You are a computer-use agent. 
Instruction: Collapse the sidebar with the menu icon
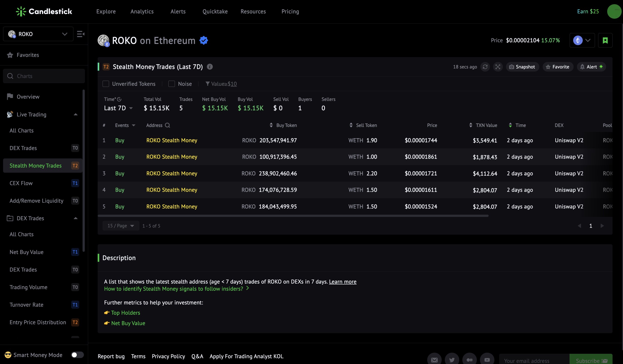(81, 34)
